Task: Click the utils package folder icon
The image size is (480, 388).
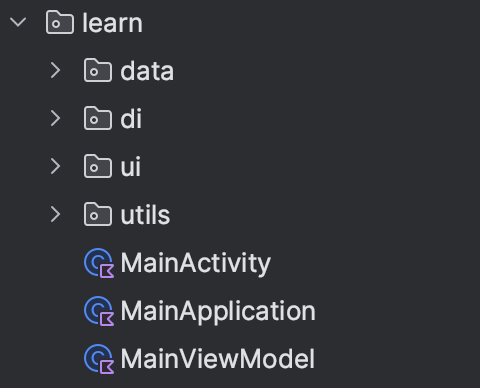Action: tap(98, 214)
